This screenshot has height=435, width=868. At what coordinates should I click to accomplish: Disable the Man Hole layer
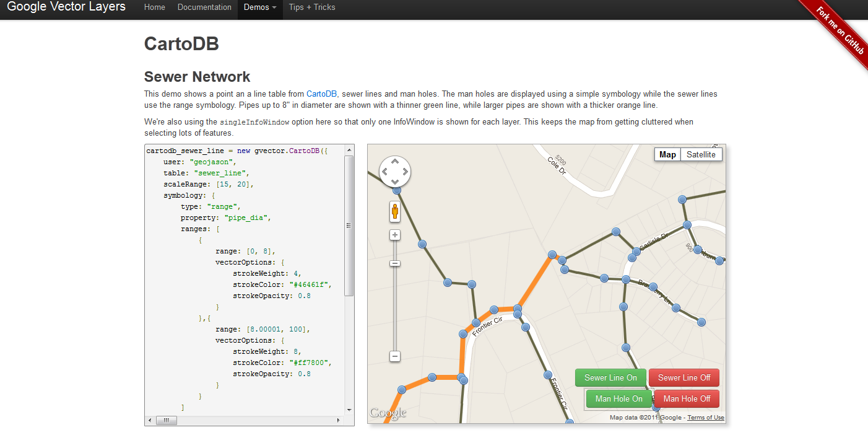click(x=685, y=398)
